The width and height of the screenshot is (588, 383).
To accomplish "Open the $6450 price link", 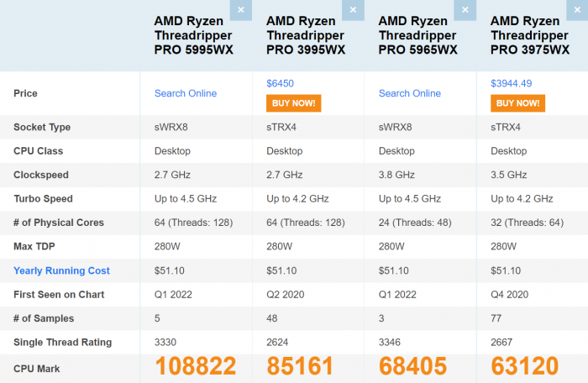I will click(280, 84).
